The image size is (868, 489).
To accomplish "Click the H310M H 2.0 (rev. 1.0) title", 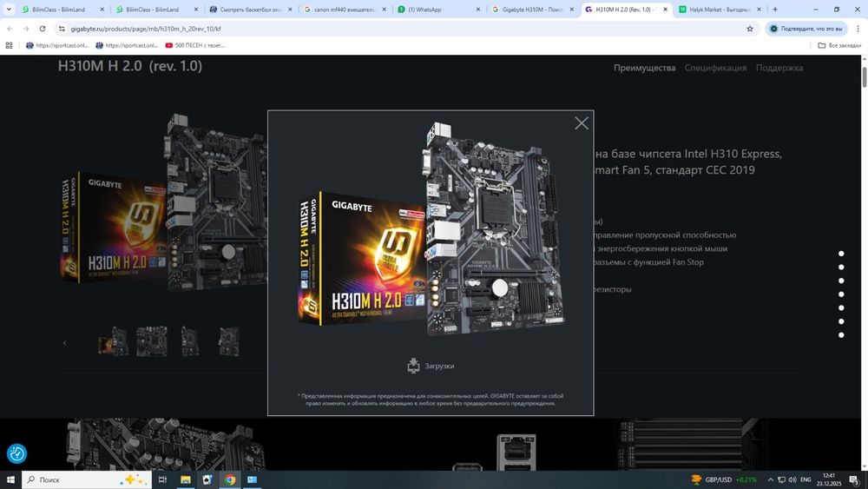I will (130, 66).
